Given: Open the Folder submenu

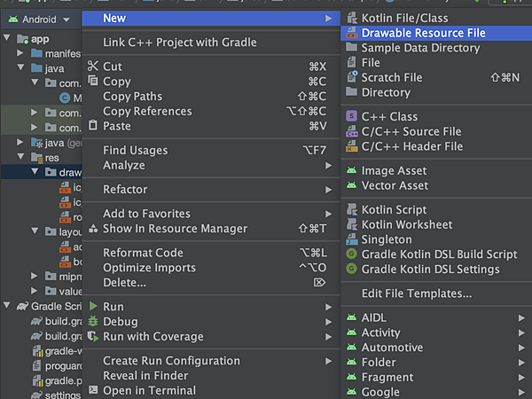Looking at the screenshot, I should coord(436,363).
